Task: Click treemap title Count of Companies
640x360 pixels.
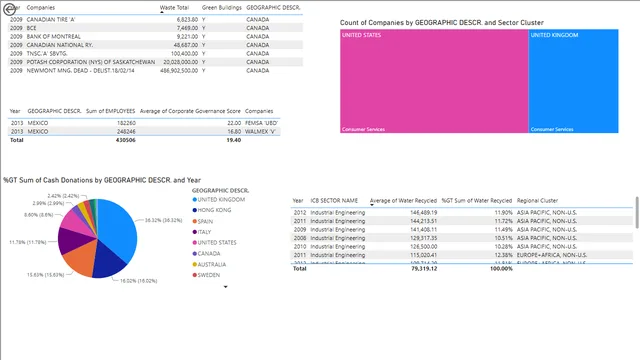Action: pyautogui.click(x=442, y=23)
